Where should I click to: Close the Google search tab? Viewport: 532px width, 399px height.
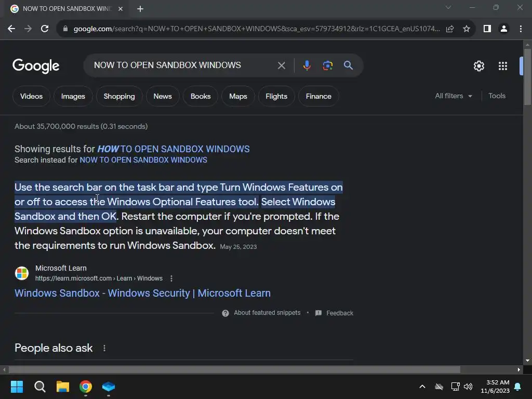pos(121,9)
